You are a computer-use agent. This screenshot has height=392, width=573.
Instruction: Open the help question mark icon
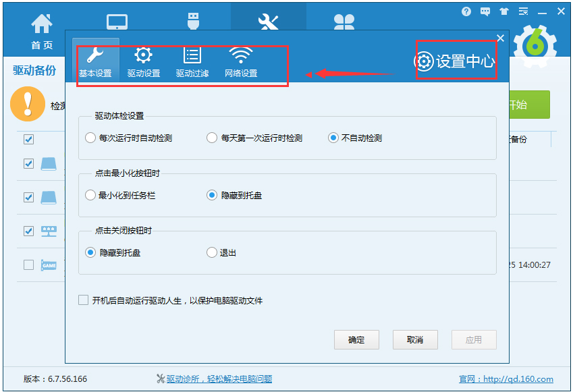tap(466, 11)
